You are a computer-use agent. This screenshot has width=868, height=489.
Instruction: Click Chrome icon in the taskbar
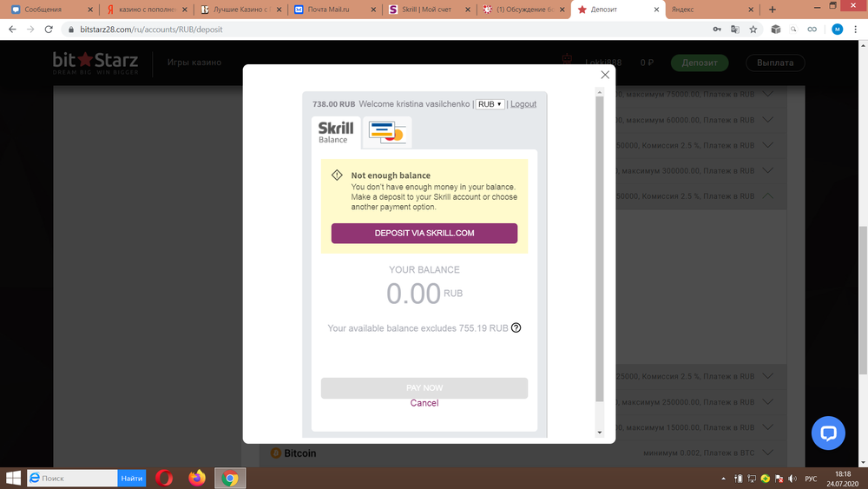coord(230,478)
